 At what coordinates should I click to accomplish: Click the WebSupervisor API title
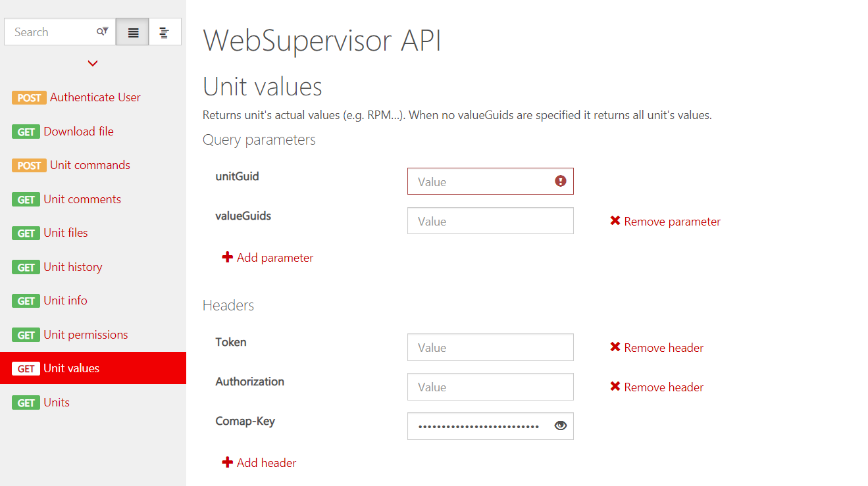pos(322,41)
